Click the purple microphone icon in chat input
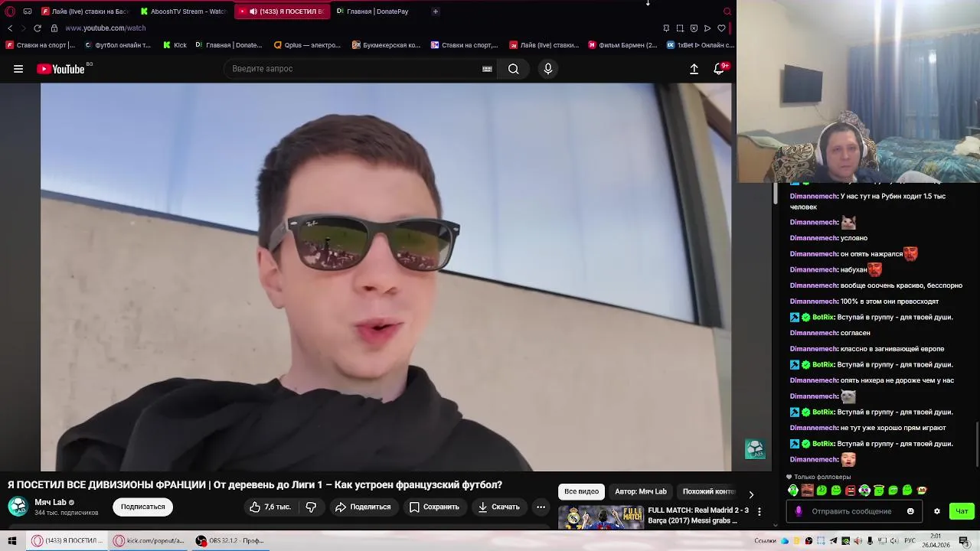The width and height of the screenshot is (980, 551). coord(799,511)
